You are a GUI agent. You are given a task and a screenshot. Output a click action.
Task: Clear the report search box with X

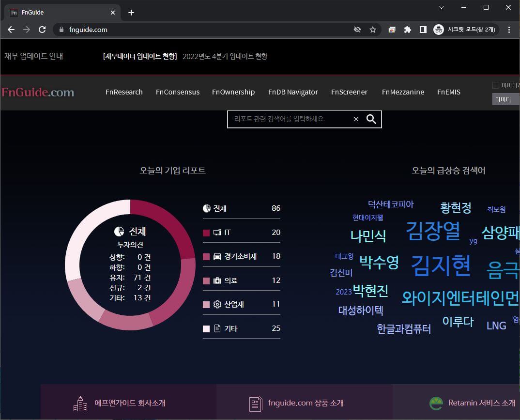[356, 119]
